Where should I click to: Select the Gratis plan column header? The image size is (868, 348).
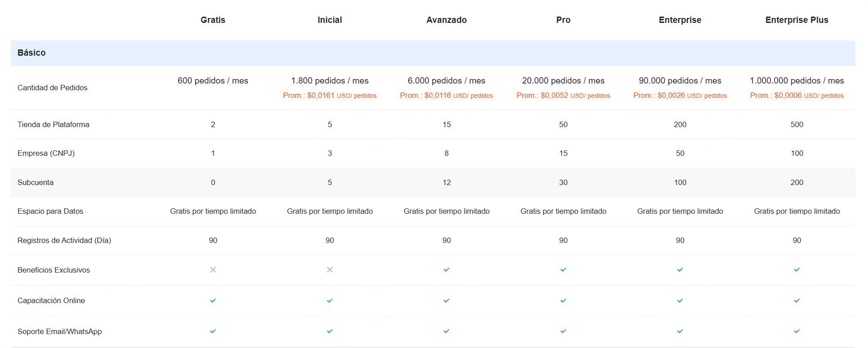click(x=213, y=20)
